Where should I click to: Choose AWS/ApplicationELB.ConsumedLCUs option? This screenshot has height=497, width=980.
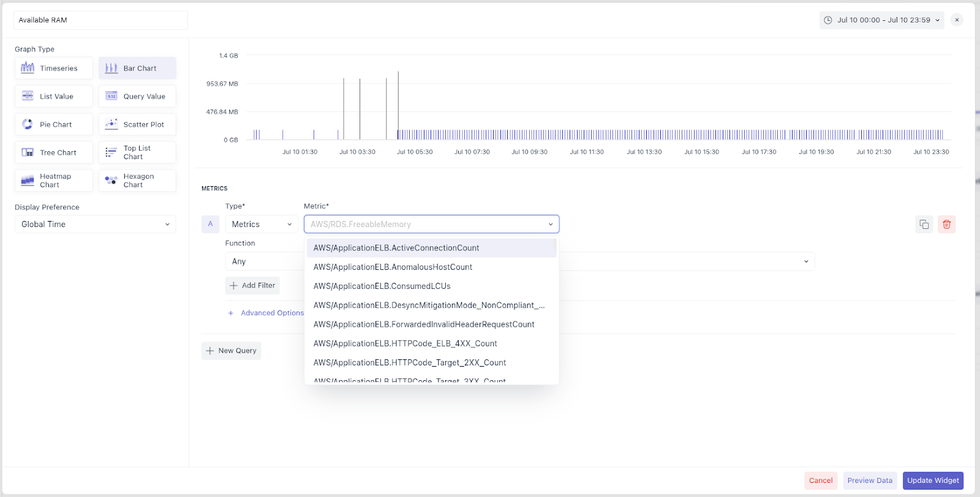pos(432,286)
